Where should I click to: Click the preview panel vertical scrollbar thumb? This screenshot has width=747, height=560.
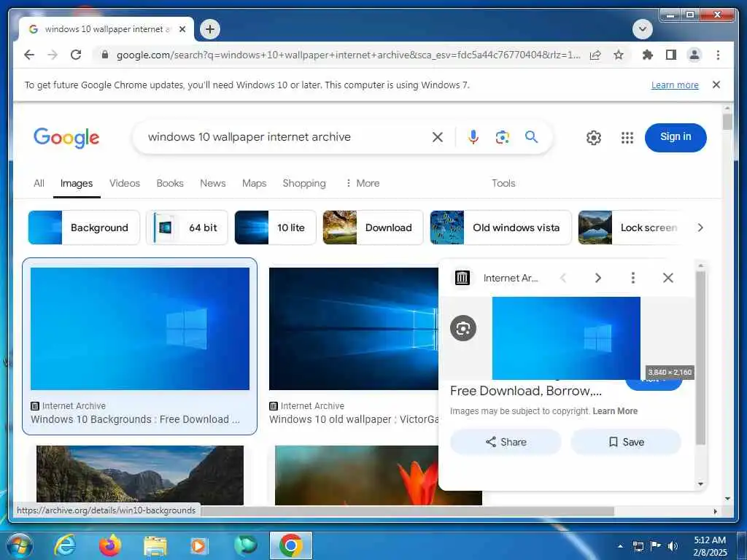click(x=700, y=358)
